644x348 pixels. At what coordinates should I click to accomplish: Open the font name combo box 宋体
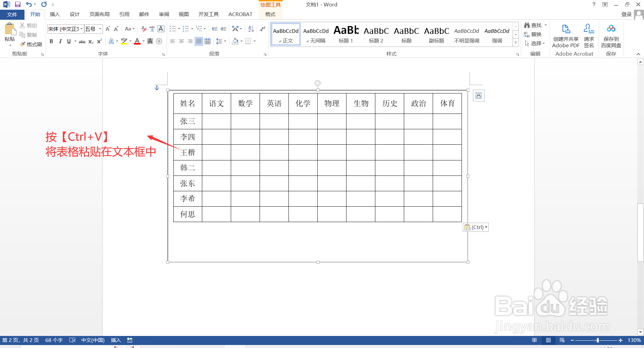click(65, 29)
